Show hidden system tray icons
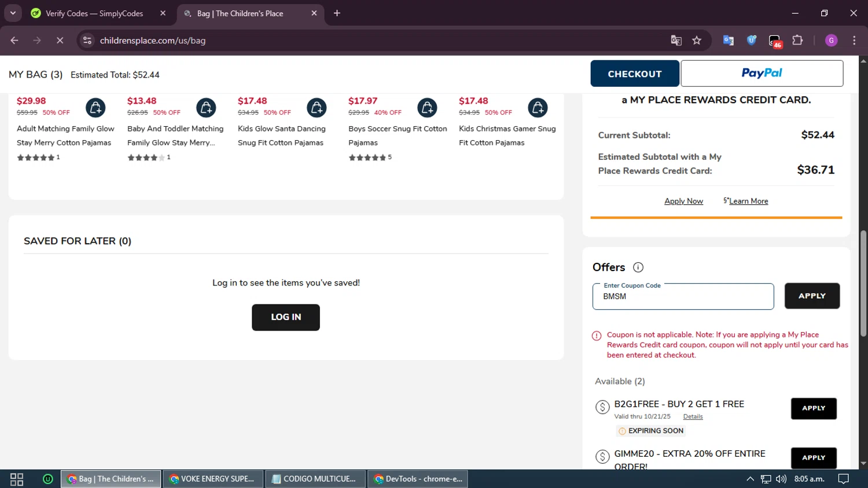This screenshot has width=868, height=488. [x=750, y=479]
